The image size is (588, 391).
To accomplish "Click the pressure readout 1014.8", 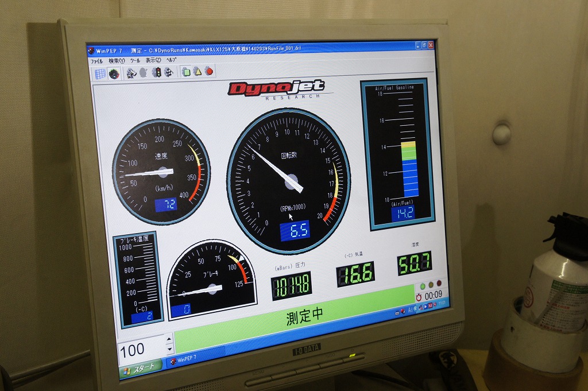I will (291, 286).
